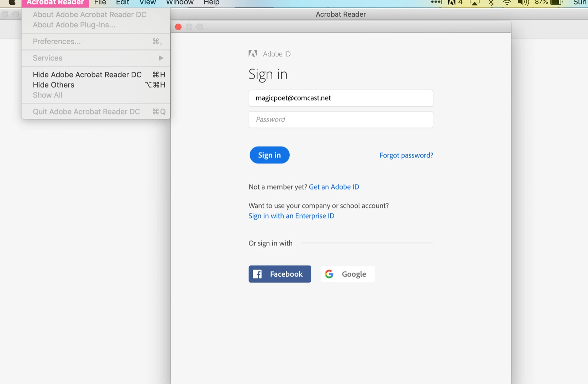Click the Google G logo

(329, 274)
